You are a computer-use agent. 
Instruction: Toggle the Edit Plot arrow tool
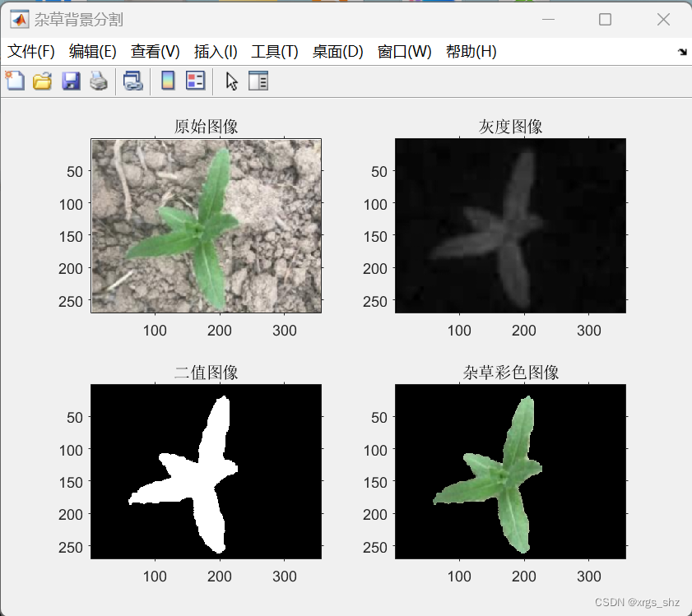tap(232, 81)
